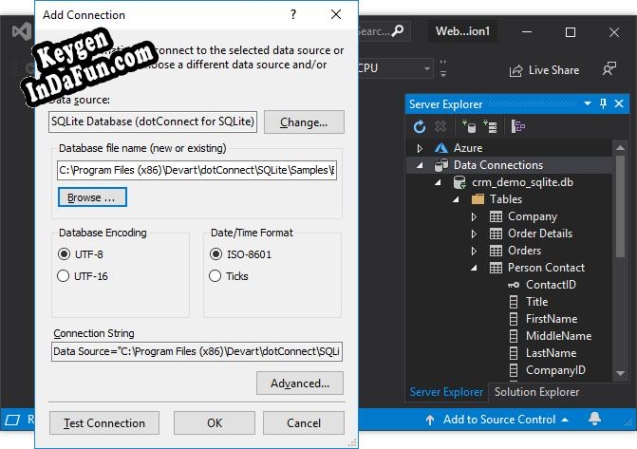Expand the Company table
This screenshot has width=637, height=449.
coord(474,217)
